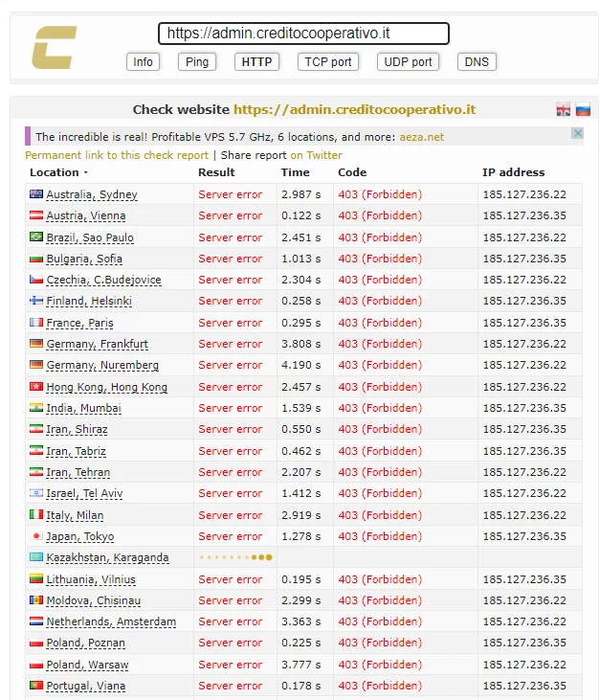Open the Info check tab
This screenshot has height=700, width=600.
[x=143, y=62]
